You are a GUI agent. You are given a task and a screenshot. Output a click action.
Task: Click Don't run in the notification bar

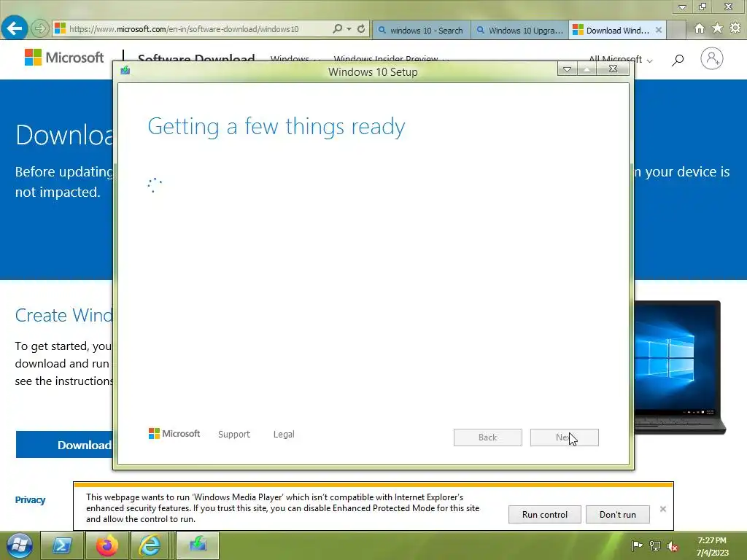tap(617, 514)
